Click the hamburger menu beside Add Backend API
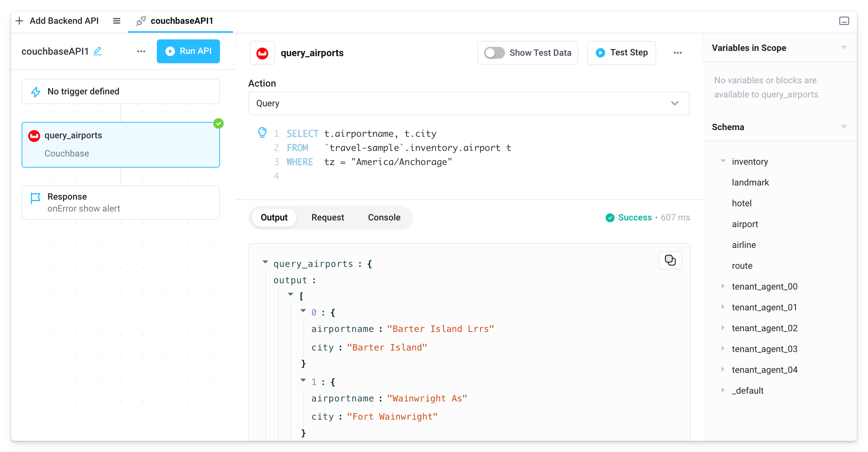 point(117,21)
